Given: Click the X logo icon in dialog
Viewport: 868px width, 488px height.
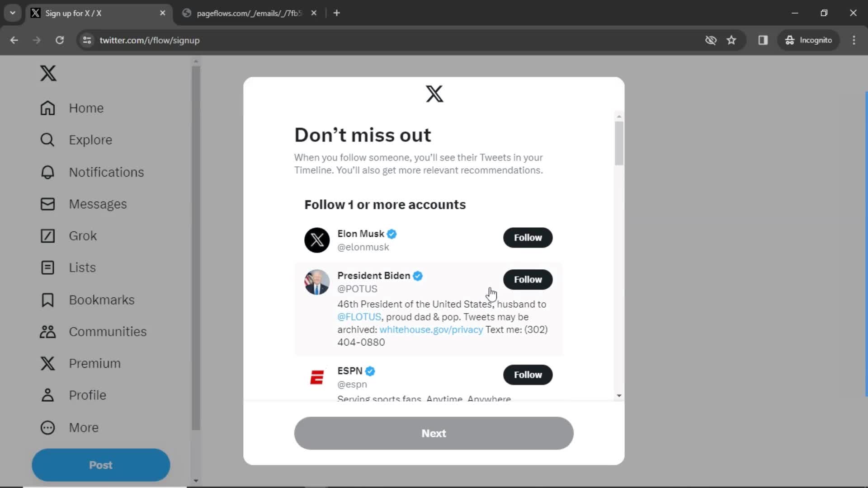Looking at the screenshot, I should [x=434, y=94].
